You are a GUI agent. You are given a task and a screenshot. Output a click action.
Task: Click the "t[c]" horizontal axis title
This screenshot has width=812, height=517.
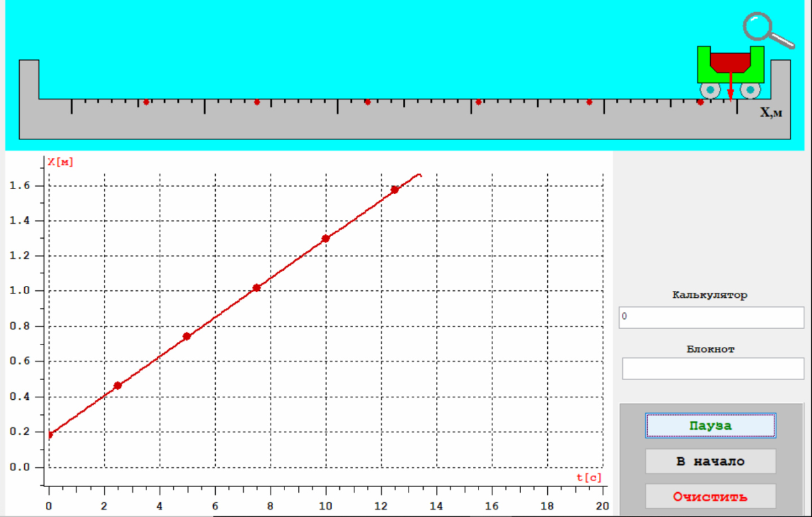pyautogui.click(x=589, y=477)
